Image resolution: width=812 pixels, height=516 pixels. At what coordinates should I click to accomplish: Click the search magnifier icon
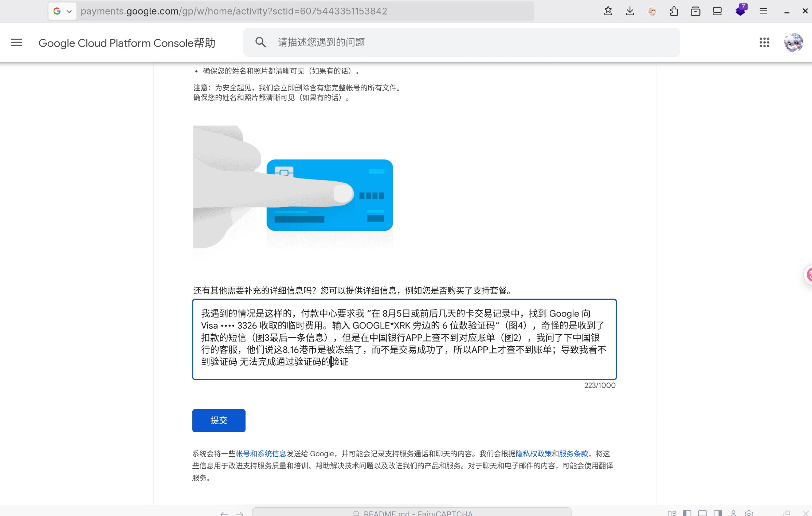click(x=260, y=42)
